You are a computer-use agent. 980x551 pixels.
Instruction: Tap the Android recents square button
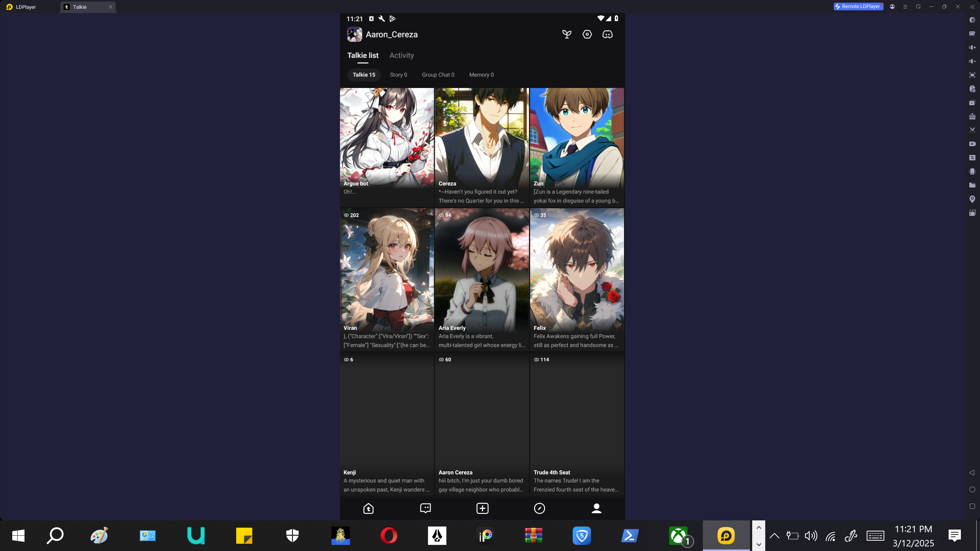click(x=972, y=506)
